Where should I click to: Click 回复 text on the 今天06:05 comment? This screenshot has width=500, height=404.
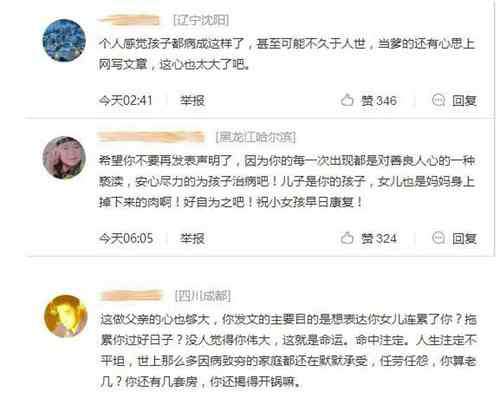click(x=464, y=238)
